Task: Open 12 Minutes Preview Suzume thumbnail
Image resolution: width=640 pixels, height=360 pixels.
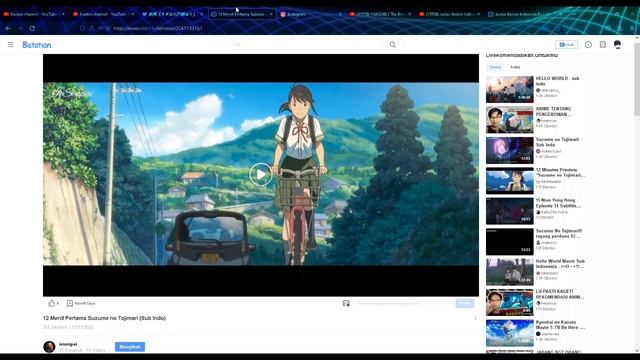Action: (510, 181)
